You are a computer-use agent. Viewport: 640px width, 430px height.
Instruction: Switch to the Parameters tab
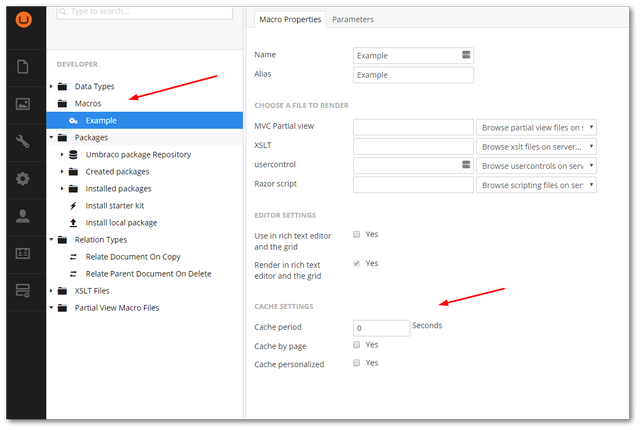coord(353,20)
